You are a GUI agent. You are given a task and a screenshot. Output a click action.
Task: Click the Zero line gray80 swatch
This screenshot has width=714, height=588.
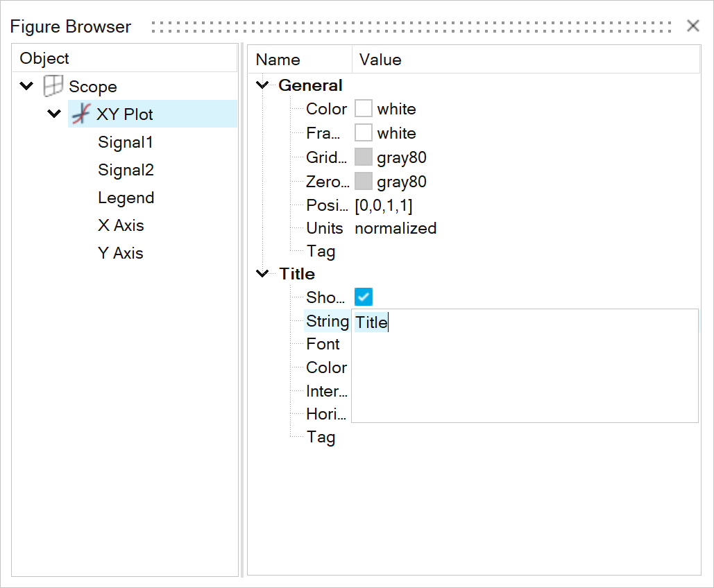[x=364, y=182]
